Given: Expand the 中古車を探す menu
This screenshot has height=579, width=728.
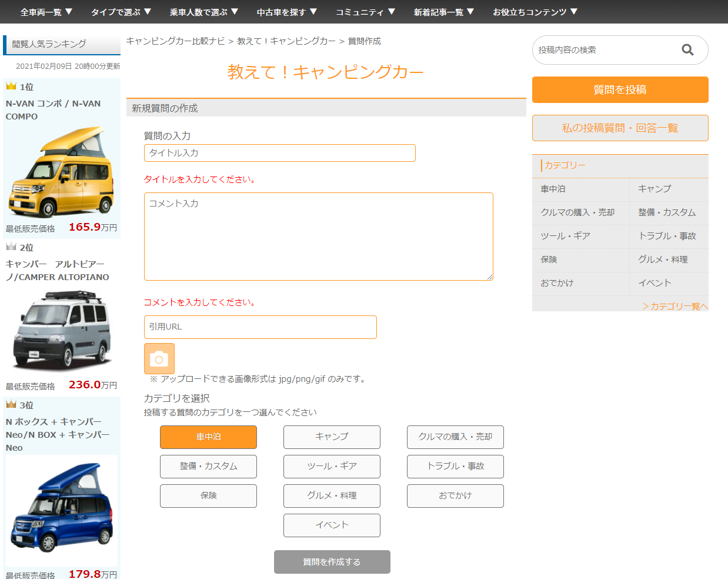Looking at the screenshot, I should coord(287,12).
